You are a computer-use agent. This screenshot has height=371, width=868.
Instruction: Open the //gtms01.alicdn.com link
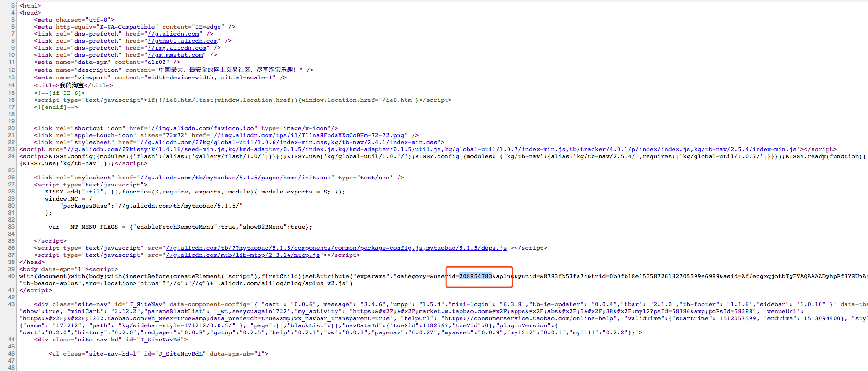[x=183, y=41]
